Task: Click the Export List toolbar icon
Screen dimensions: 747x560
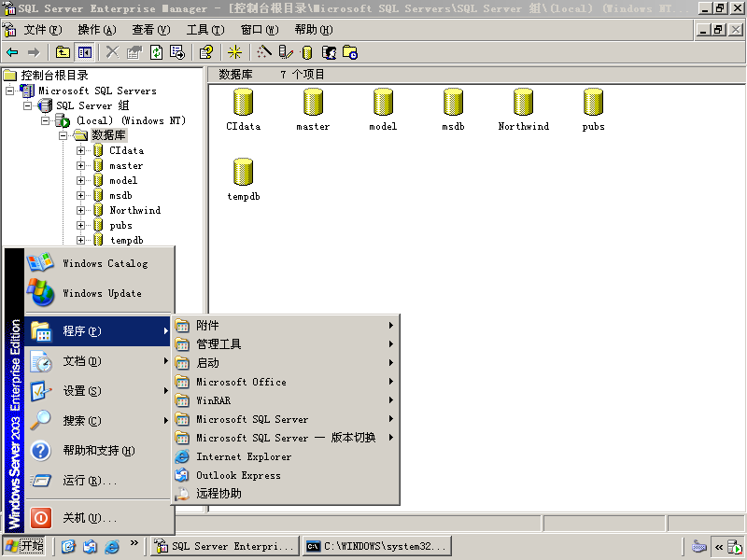Action: click(177, 52)
